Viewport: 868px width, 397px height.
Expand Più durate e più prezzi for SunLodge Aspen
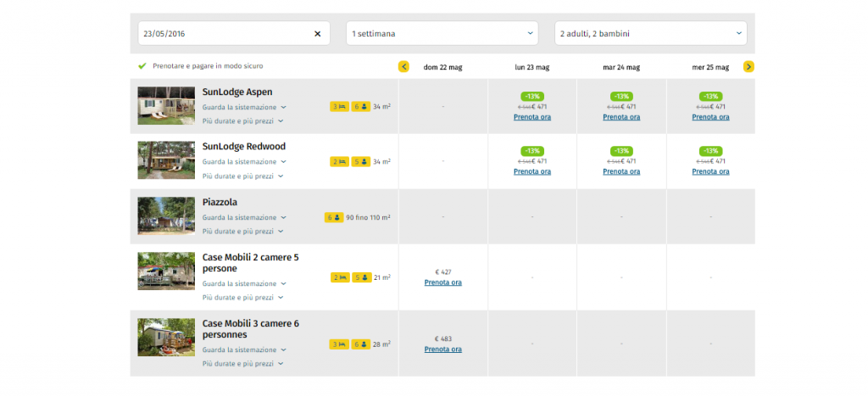pyautogui.click(x=243, y=120)
